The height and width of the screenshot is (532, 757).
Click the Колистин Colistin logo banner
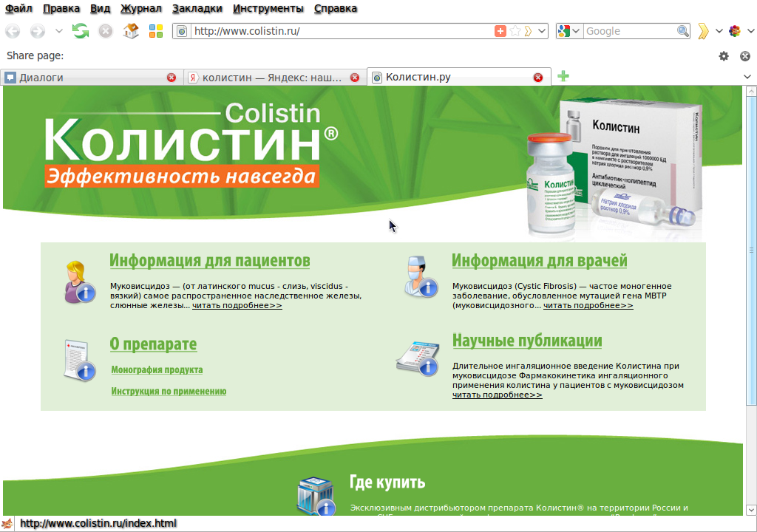point(191,145)
